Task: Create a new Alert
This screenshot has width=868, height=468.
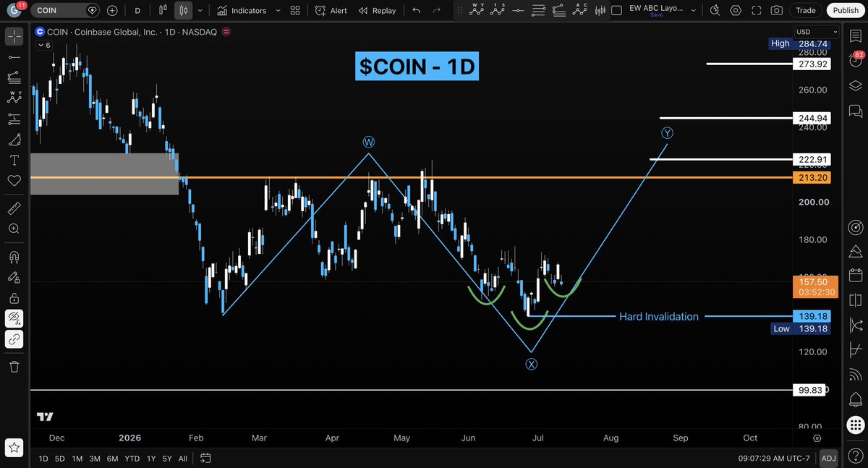Action: coord(331,10)
